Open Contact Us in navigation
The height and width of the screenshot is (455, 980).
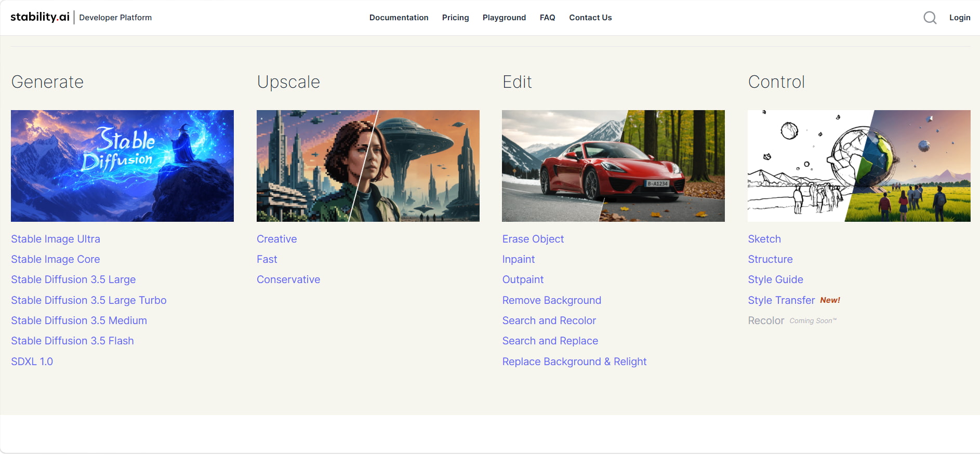click(590, 18)
